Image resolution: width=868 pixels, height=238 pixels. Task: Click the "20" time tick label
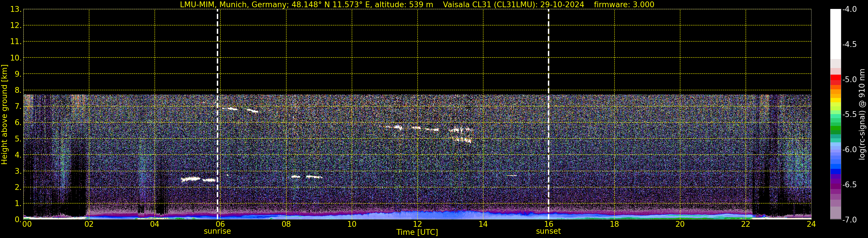point(680,224)
